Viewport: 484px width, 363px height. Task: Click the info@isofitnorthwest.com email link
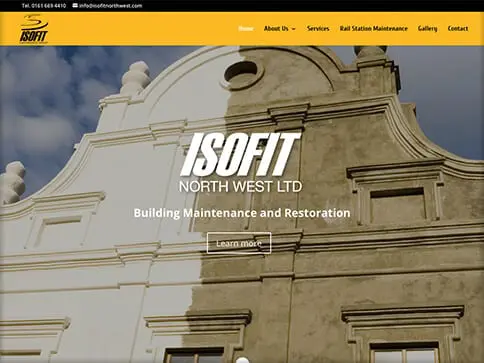(111, 6)
